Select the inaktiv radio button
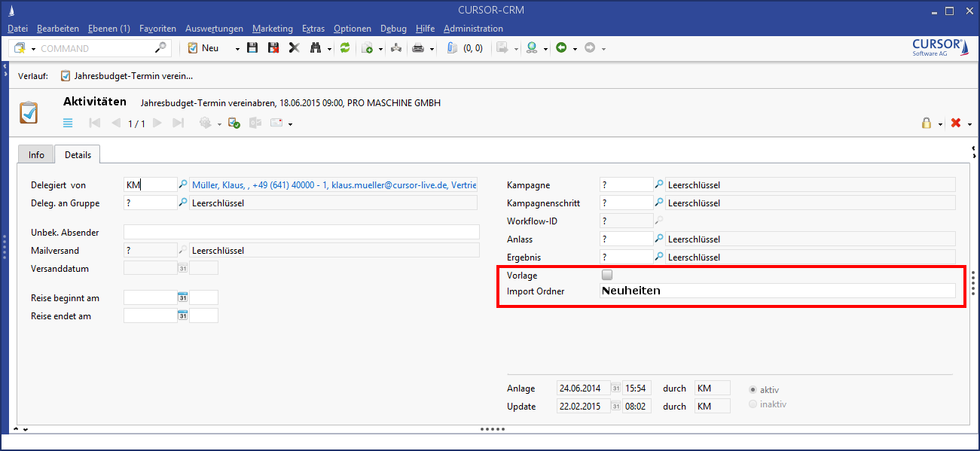This screenshot has height=451, width=980. 753,404
